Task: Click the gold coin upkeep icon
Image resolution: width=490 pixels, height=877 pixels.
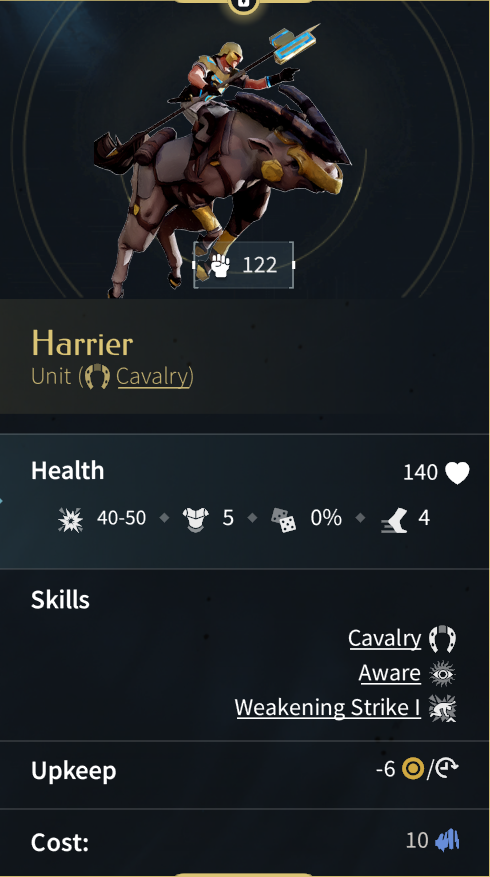Action: (x=413, y=770)
